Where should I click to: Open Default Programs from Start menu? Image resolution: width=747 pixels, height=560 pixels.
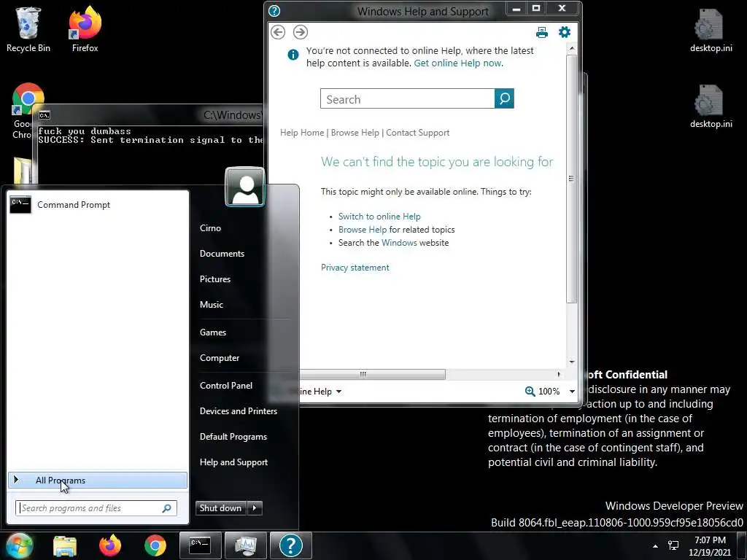pos(233,437)
